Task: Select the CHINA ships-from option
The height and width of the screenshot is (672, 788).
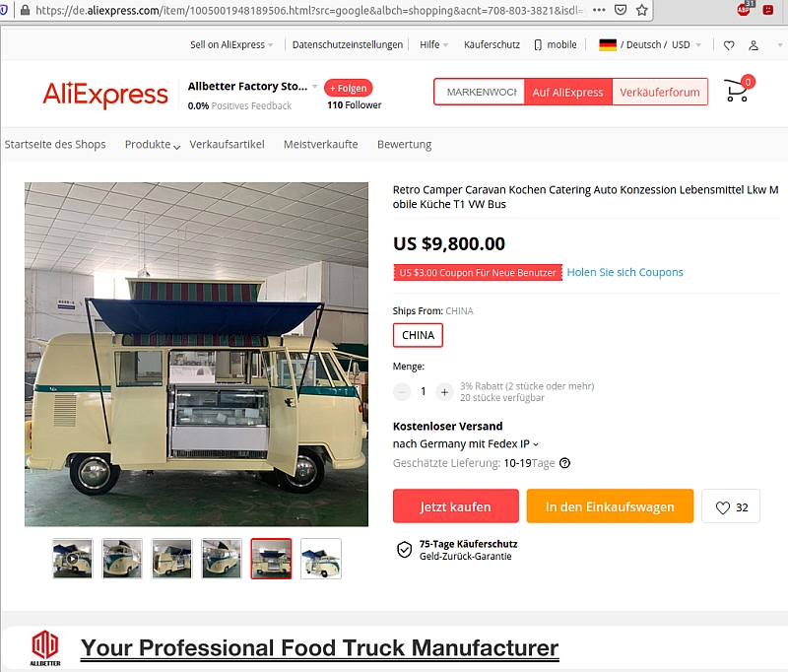Action: [418, 335]
